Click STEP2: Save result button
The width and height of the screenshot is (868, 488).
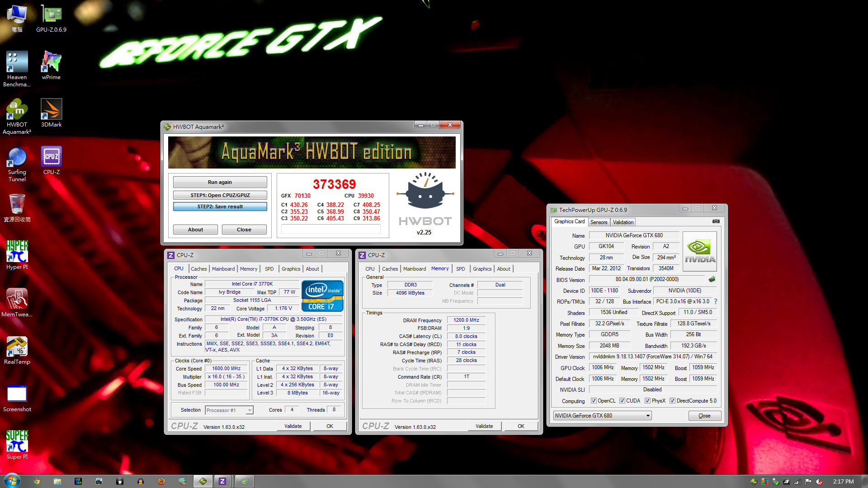(220, 206)
